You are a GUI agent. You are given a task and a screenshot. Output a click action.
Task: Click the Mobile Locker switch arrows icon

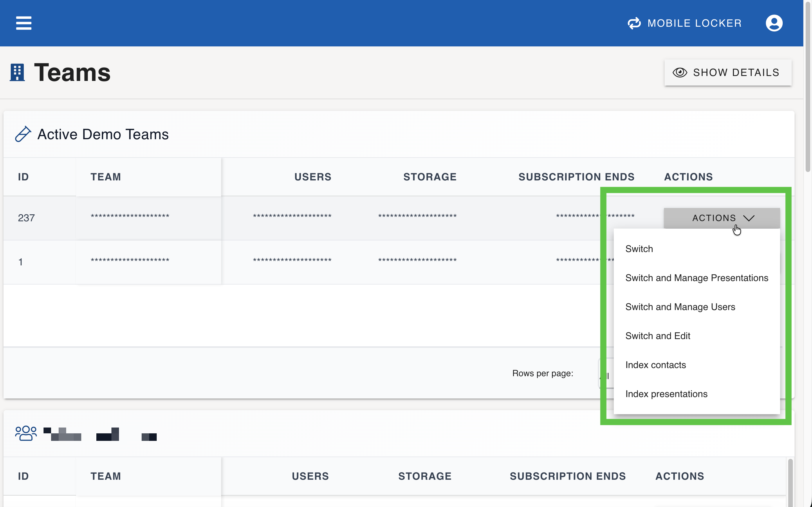634,23
